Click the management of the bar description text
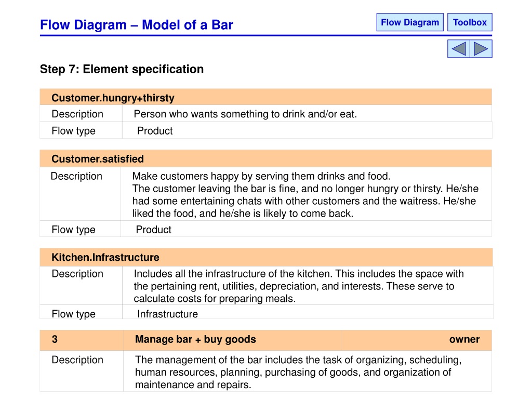 (298, 372)
